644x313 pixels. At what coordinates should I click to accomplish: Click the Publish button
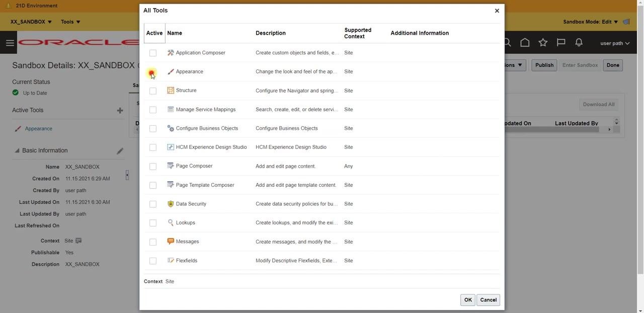(544, 65)
